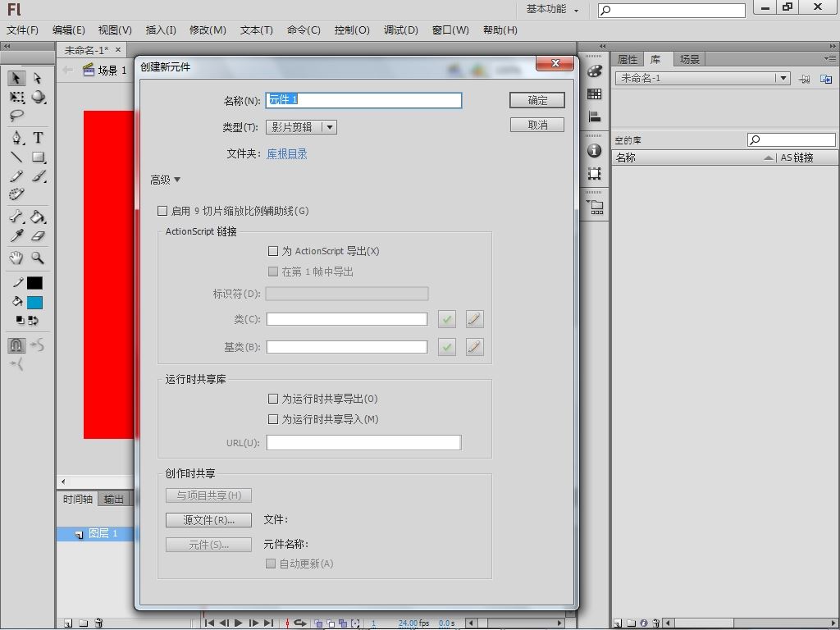Screen dimensions: 840x630
Task: Select the Bone tool
Action: (16, 217)
